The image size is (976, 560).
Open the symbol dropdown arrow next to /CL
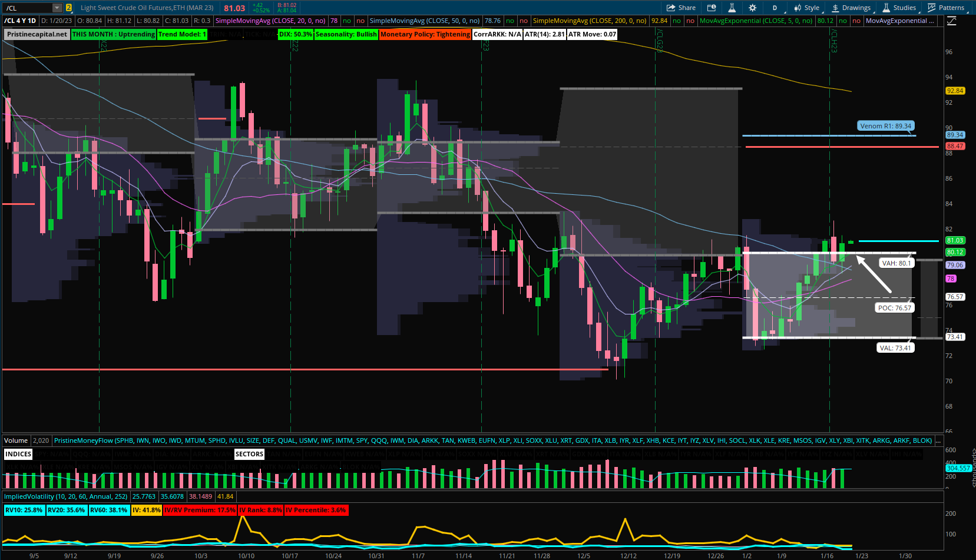coord(57,8)
